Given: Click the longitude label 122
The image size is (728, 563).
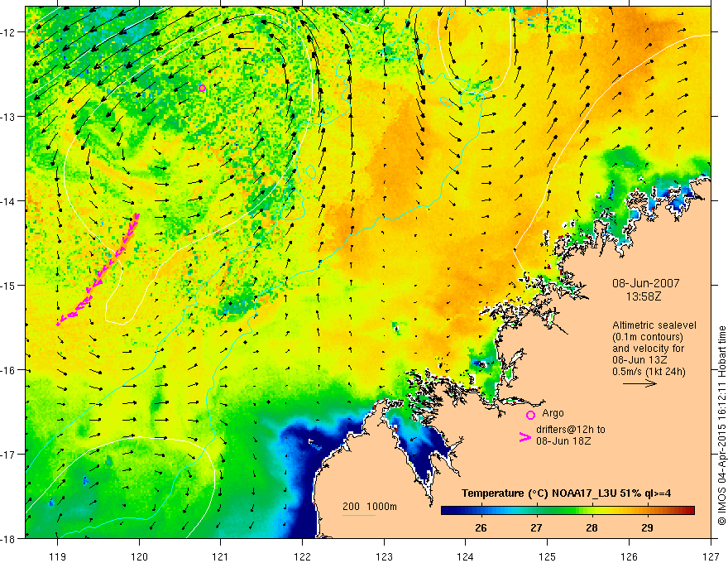Looking at the screenshot, I should [x=302, y=556].
